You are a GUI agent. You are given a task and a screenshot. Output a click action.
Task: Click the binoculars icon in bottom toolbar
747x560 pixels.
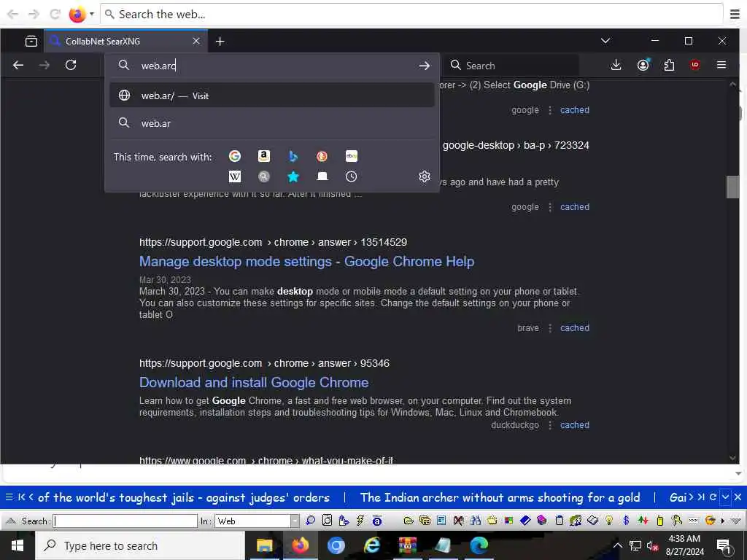(475, 521)
